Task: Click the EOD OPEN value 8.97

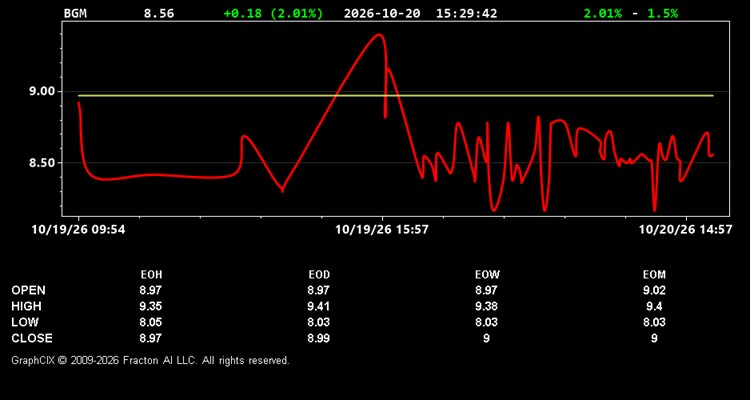Action: [319, 290]
